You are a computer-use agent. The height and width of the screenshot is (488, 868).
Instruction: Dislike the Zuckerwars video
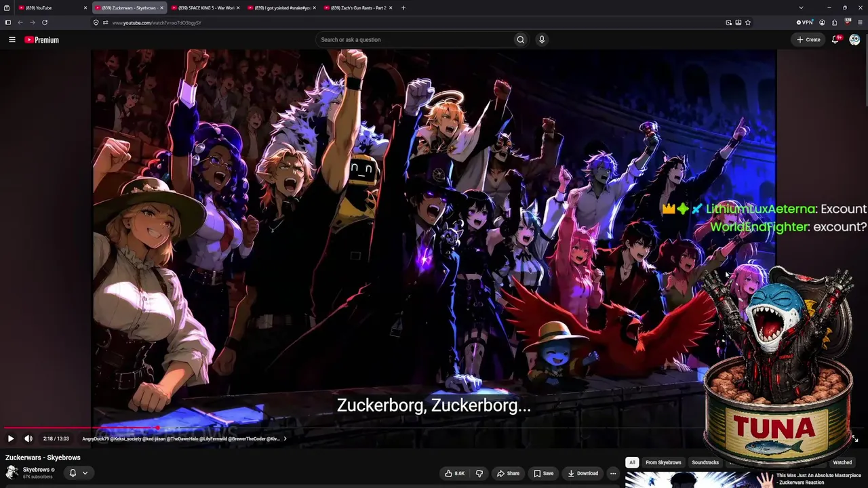(479, 473)
